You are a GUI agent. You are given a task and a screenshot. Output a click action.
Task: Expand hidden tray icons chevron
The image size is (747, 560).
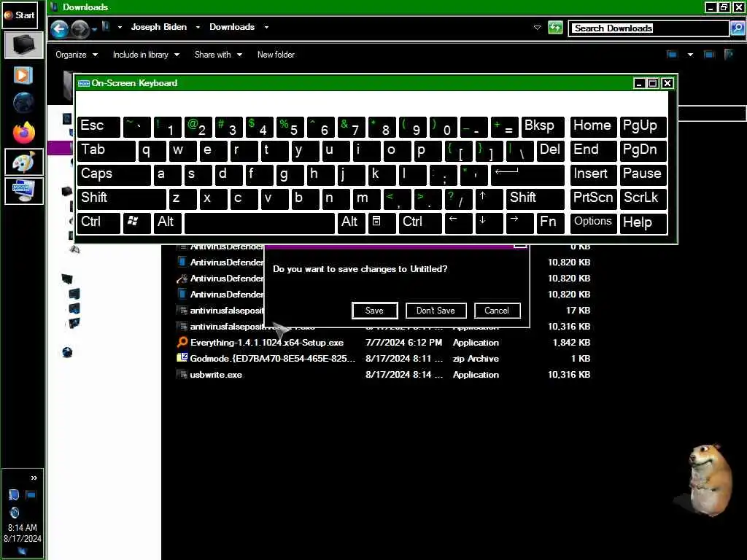(34, 478)
